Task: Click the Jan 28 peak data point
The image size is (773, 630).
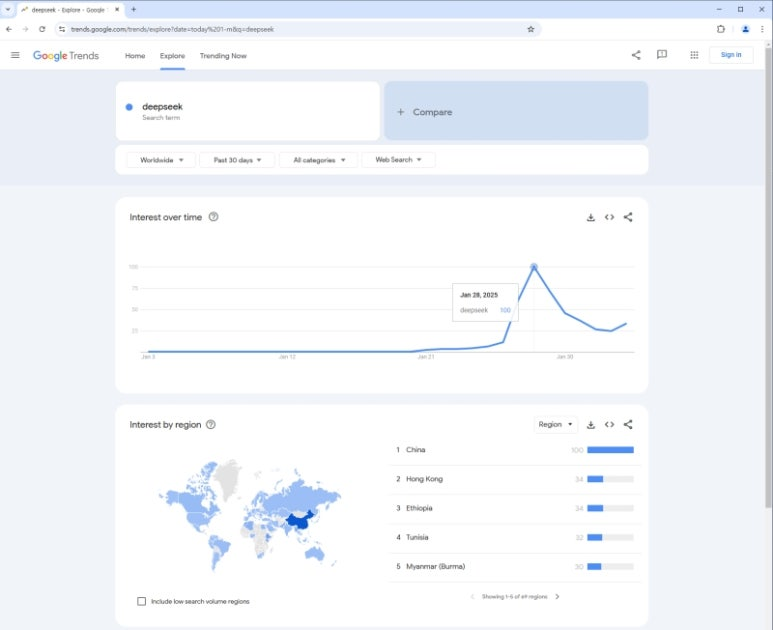Action: (534, 267)
